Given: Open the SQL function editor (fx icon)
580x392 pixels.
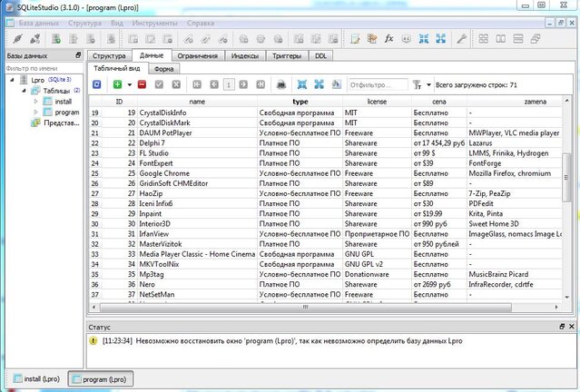Looking at the screenshot, I should (388, 39).
